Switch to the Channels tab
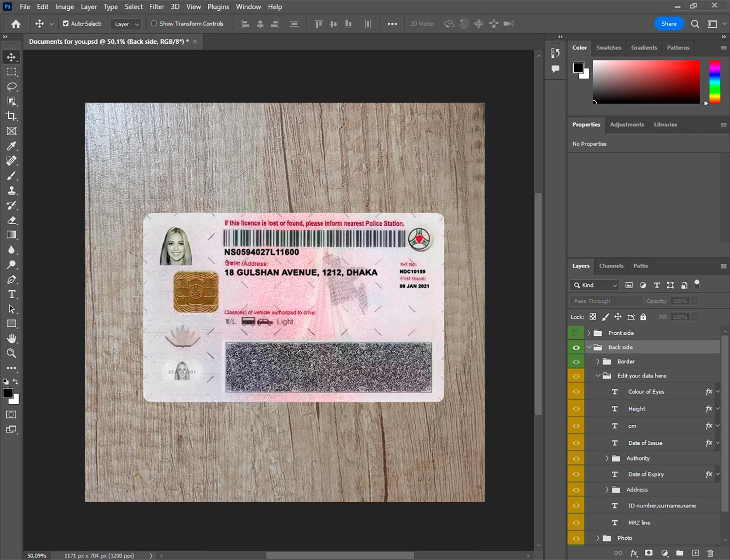 (611, 266)
